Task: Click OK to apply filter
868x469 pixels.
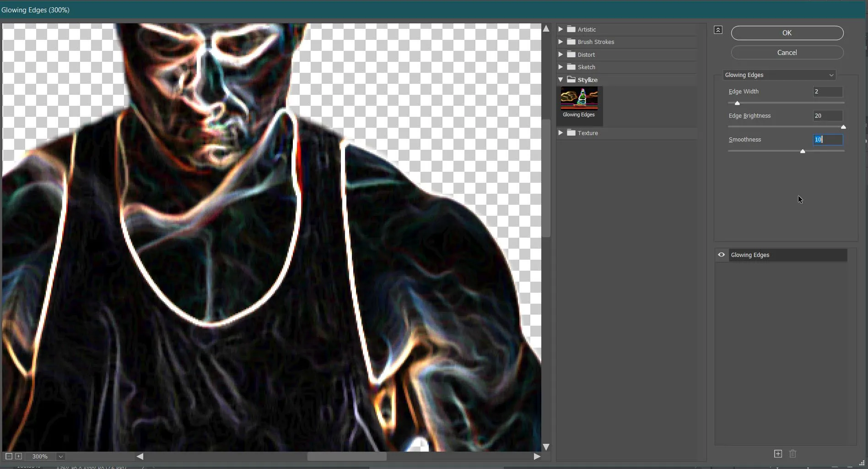Action: click(x=787, y=33)
